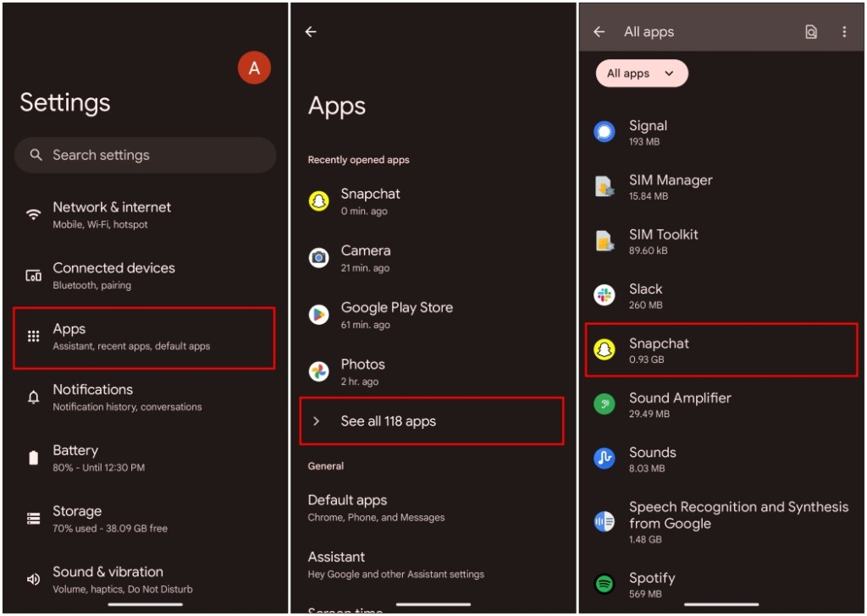Tap Speech Recognition and Synthesis icon

605,521
